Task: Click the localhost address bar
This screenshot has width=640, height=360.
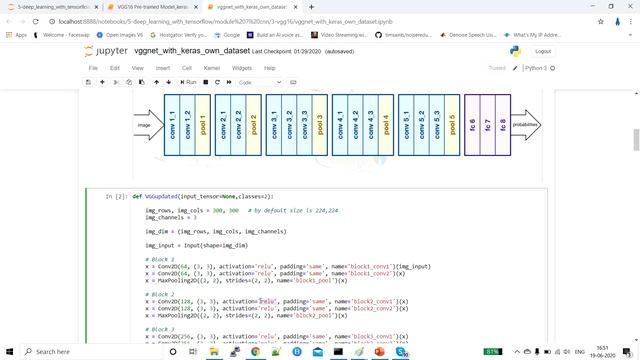Action: point(318,22)
